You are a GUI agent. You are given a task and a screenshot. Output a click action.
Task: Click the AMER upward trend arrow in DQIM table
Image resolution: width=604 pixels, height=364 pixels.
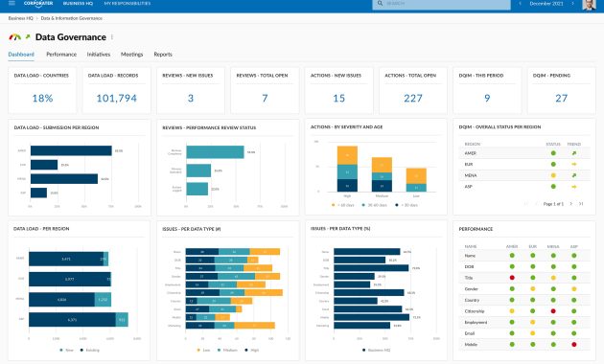[x=574, y=153]
